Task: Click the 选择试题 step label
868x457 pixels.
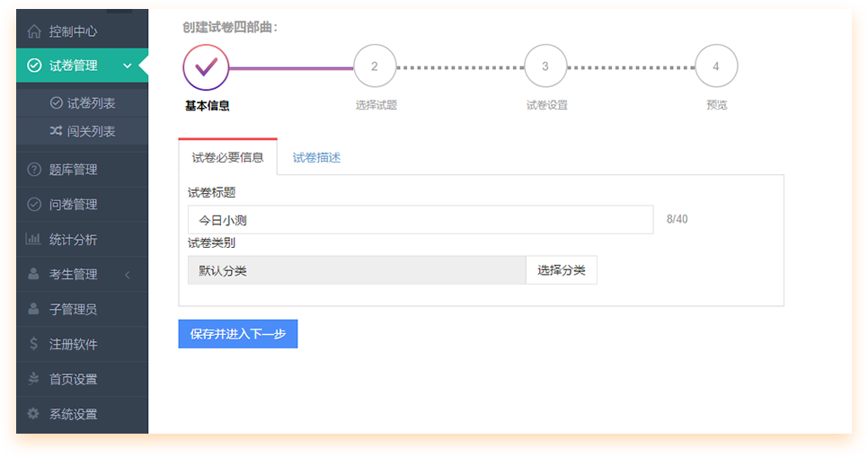Action: 376,105
